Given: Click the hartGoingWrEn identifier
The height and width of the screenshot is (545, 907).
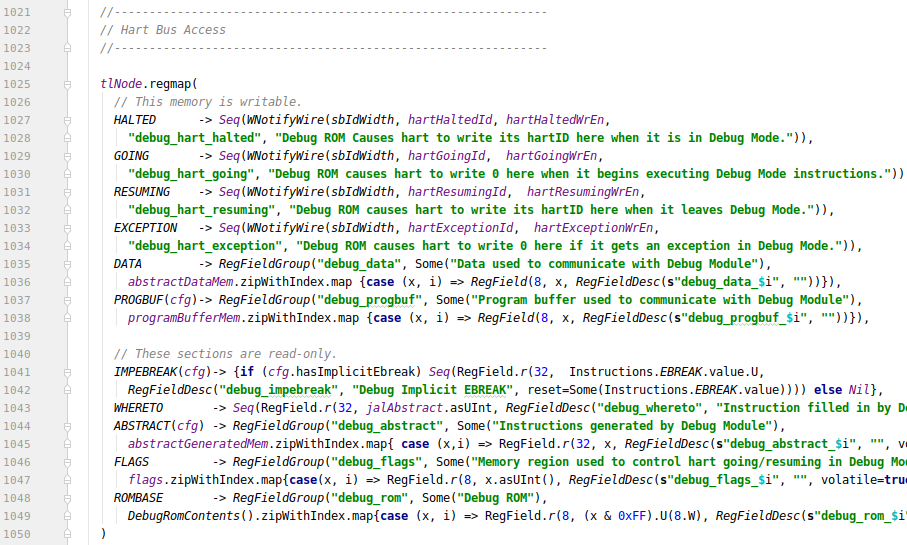Looking at the screenshot, I should (x=551, y=156).
